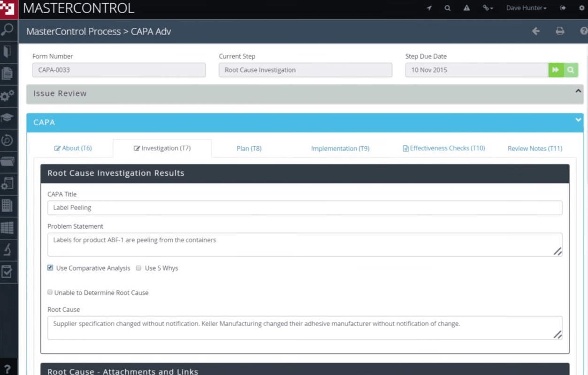Open the checklist task icon in the sidebar
The height and width of the screenshot is (375, 588).
pos(7,271)
